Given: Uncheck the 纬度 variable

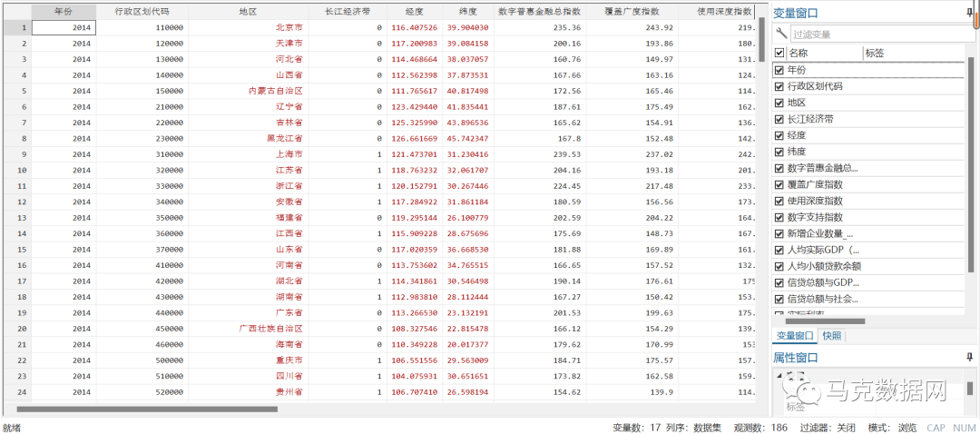Looking at the screenshot, I should click(x=779, y=152).
